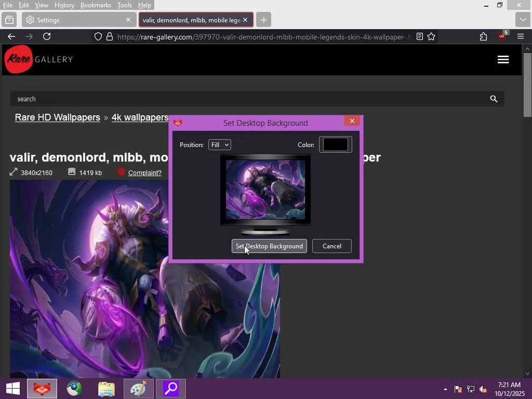The image size is (532, 399).
Task: Open the tracking protection shield icon
Action: click(x=98, y=37)
